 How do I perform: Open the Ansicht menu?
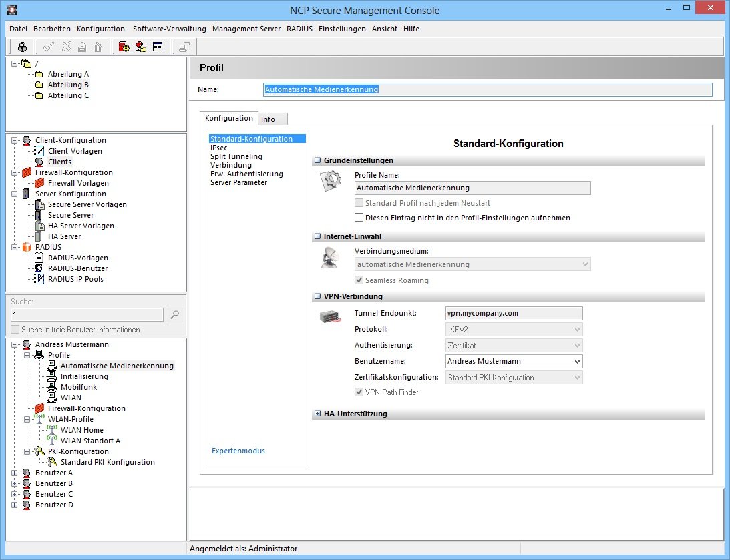pos(385,29)
